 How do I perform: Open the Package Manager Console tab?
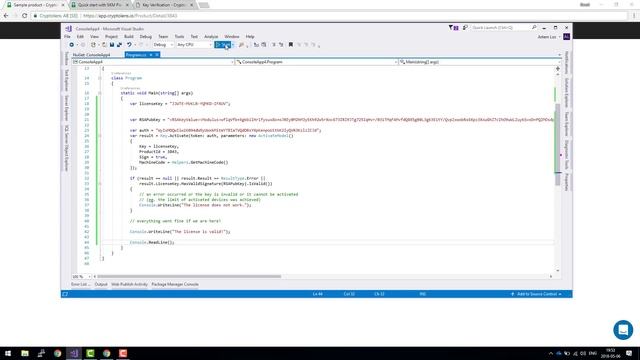(175, 284)
